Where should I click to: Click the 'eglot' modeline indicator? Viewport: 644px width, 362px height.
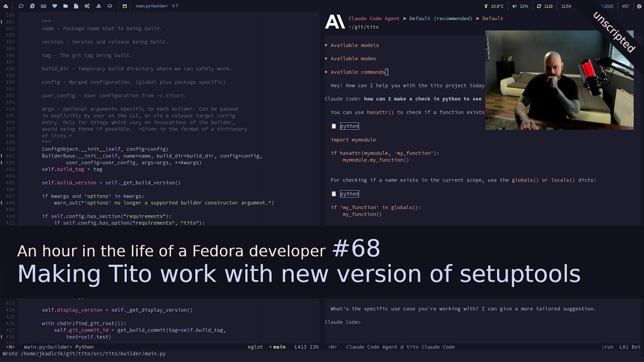[255, 347]
